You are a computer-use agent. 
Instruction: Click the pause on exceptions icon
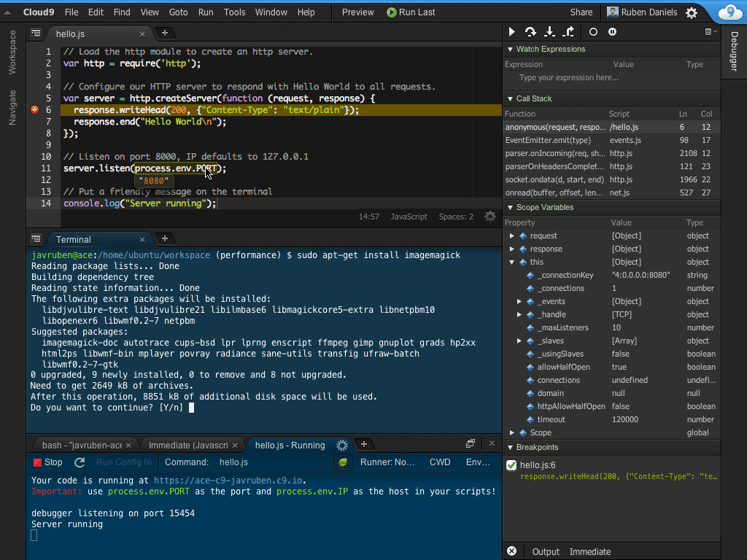(x=612, y=32)
